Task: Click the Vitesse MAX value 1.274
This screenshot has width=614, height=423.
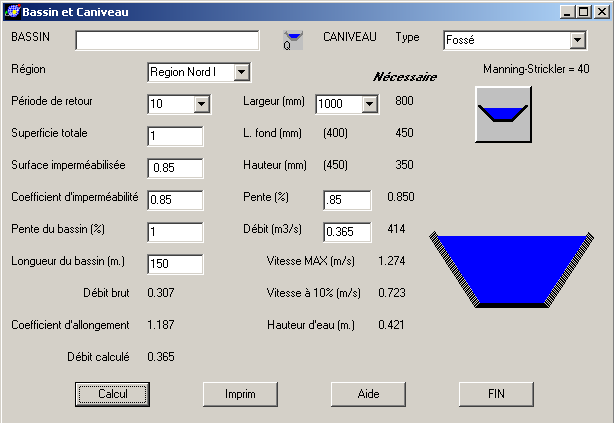Action: [x=392, y=261]
